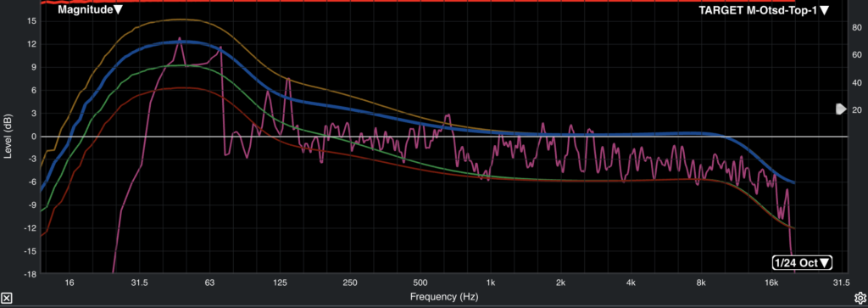Click the Frequency (Hz) axis label

(x=444, y=297)
